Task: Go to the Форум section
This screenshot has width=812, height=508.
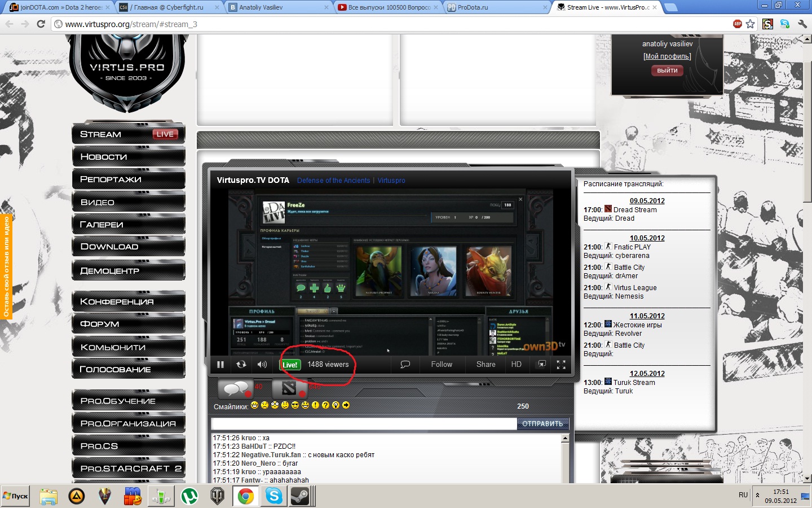Action: click(129, 324)
